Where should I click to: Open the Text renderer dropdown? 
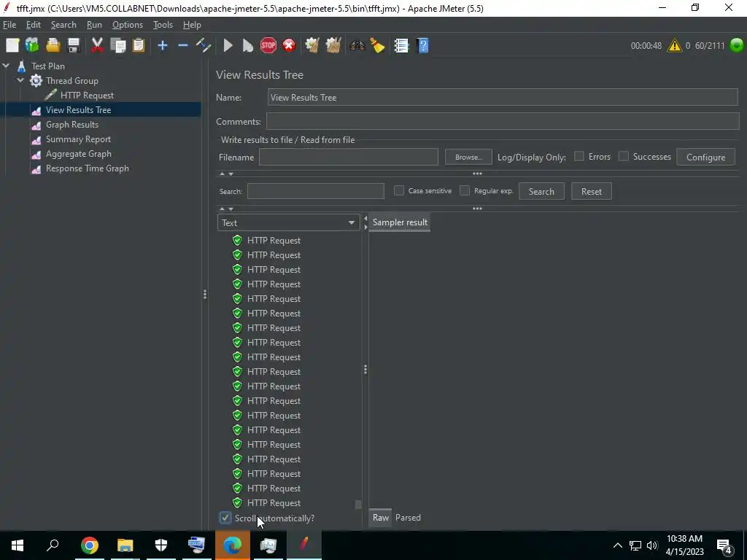click(x=288, y=223)
